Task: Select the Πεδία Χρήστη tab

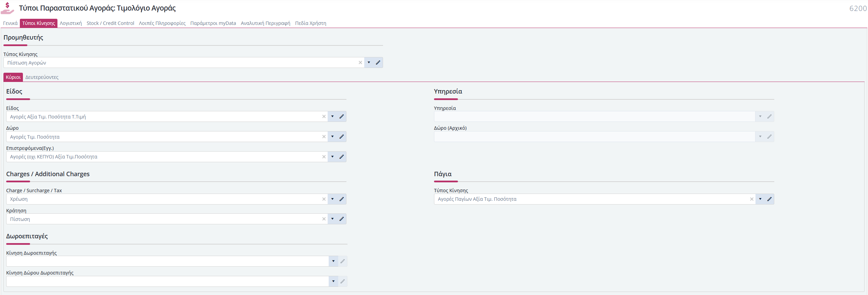Action: (x=311, y=23)
